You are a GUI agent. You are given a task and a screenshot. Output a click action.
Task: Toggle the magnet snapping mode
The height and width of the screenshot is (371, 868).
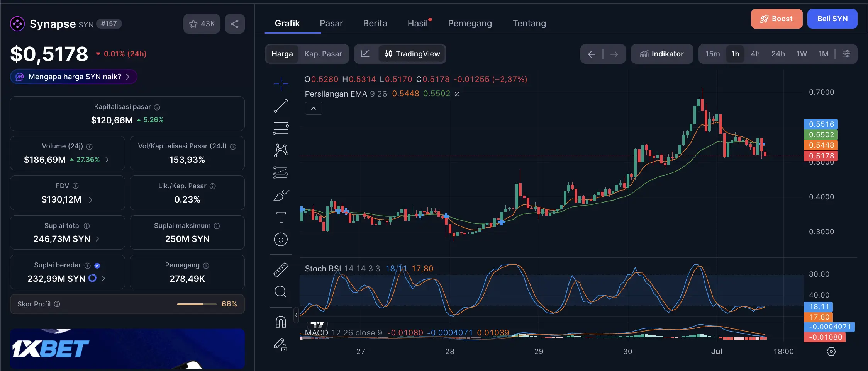tap(281, 322)
